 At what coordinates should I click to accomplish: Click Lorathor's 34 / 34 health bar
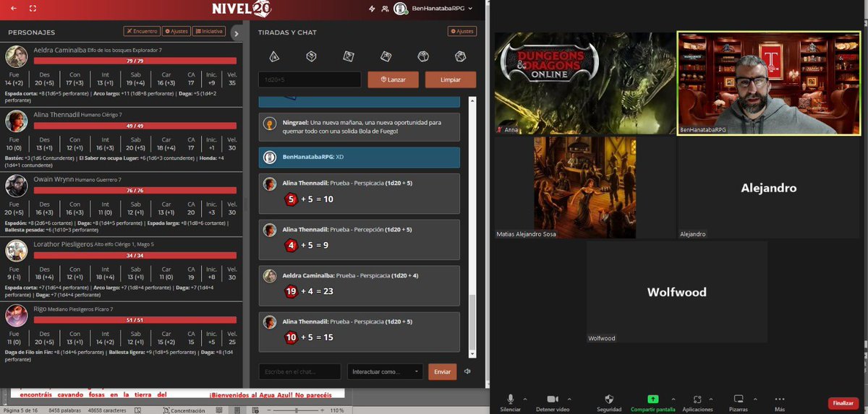pyautogui.click(x=135, y=255)
